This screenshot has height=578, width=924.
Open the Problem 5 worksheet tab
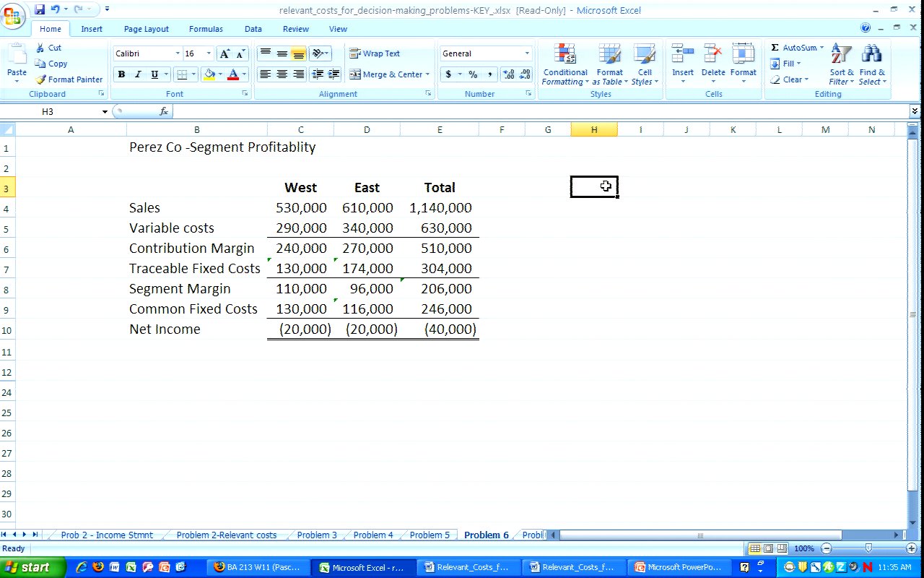pos(430,535)
